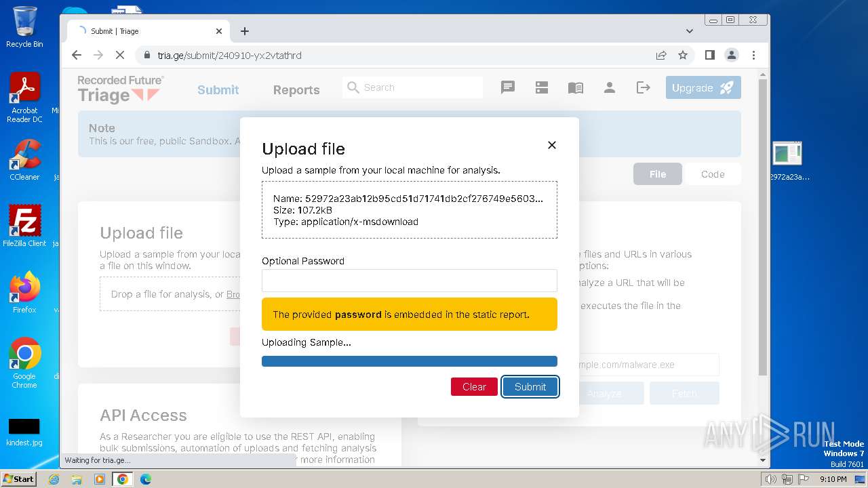Open the Recycle Bin desktop icon
868x488 pixels.
(x=24, y=28)
